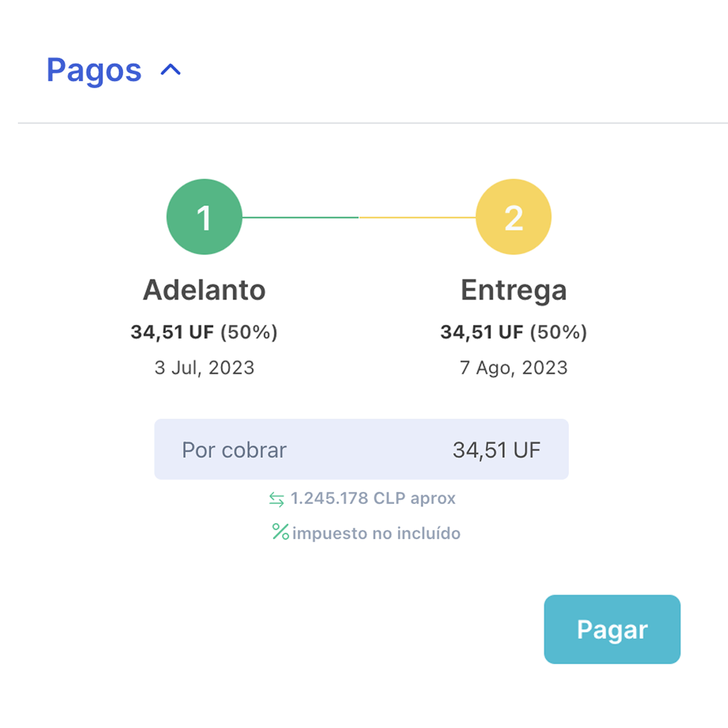
Task: Select the yellow step 2 circle
Action: 513,217
